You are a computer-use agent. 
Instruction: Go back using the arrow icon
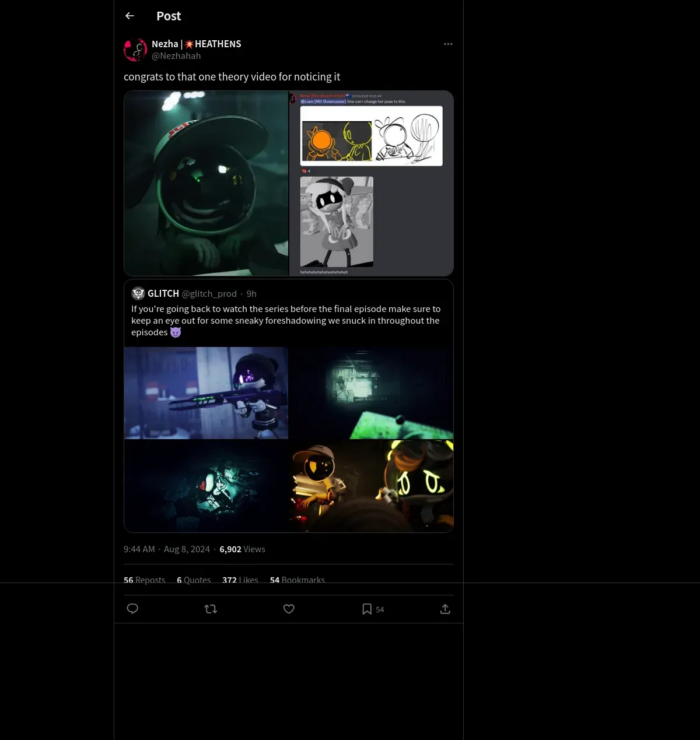click(x=129, y=16)
